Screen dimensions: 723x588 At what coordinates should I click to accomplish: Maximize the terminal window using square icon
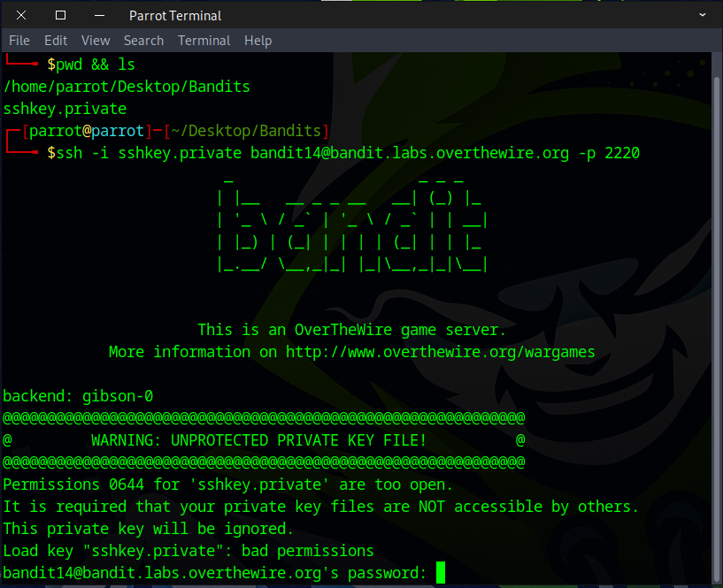coord(60,15)
